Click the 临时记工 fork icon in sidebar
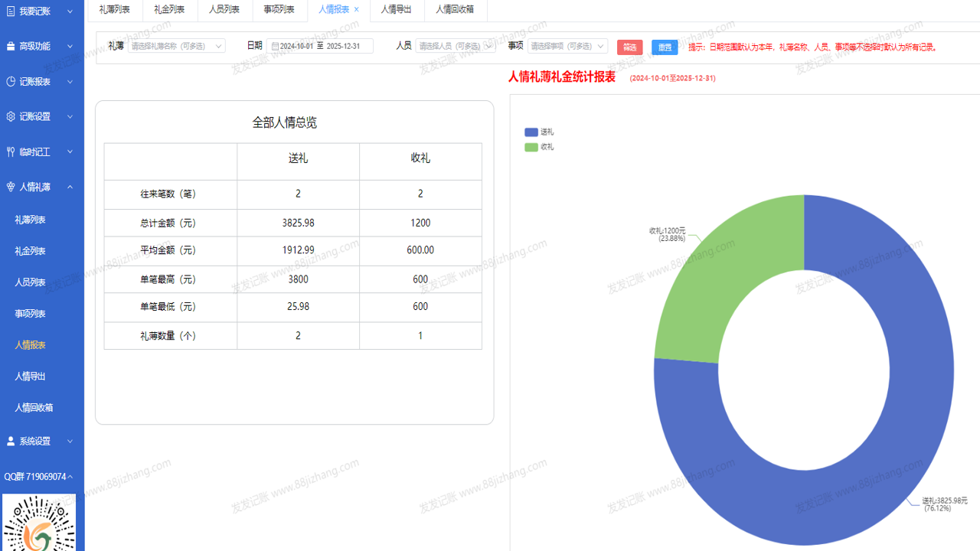This screenshot has width=980, height=551. coord(11,152)
